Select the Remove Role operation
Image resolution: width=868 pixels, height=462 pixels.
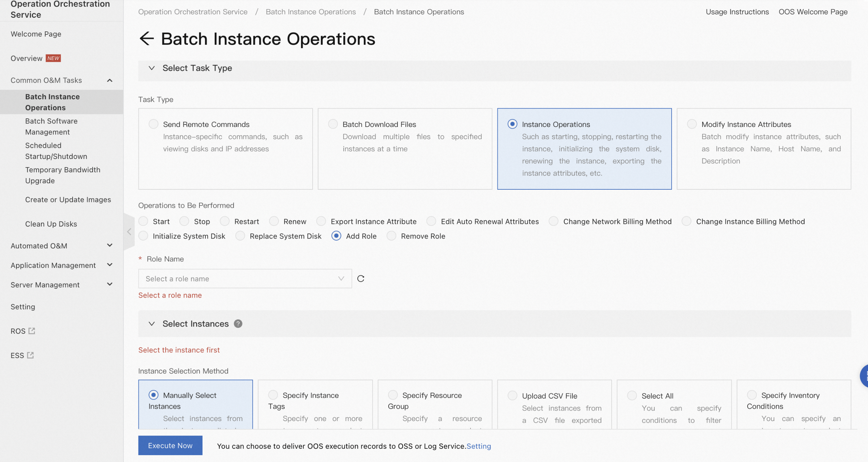click(391, 236)
